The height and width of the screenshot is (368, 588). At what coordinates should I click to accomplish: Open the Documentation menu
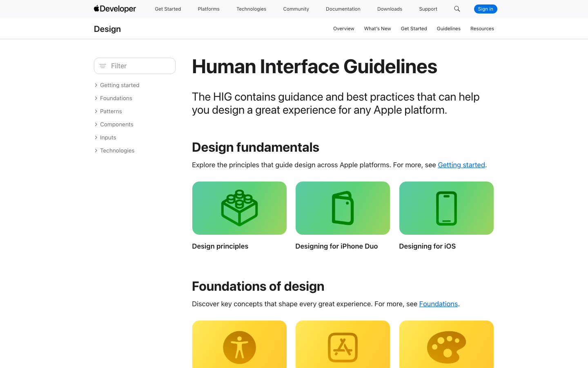click(343, 9)
